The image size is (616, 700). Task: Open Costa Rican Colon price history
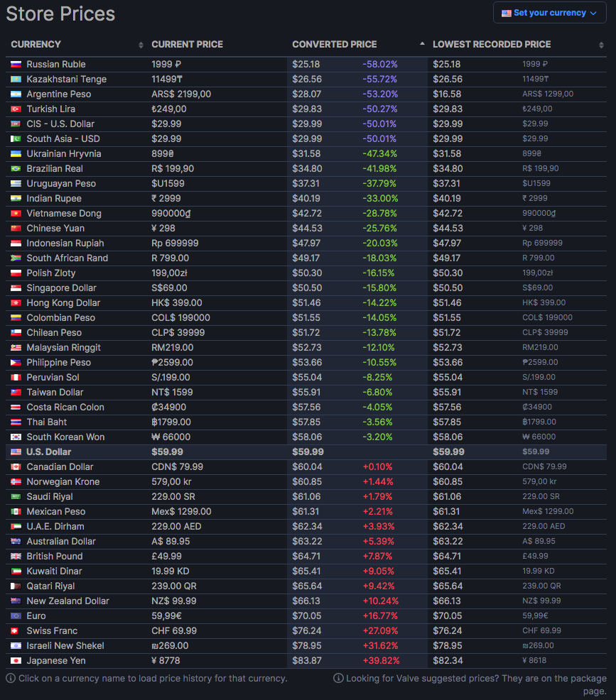pos(65,407)
